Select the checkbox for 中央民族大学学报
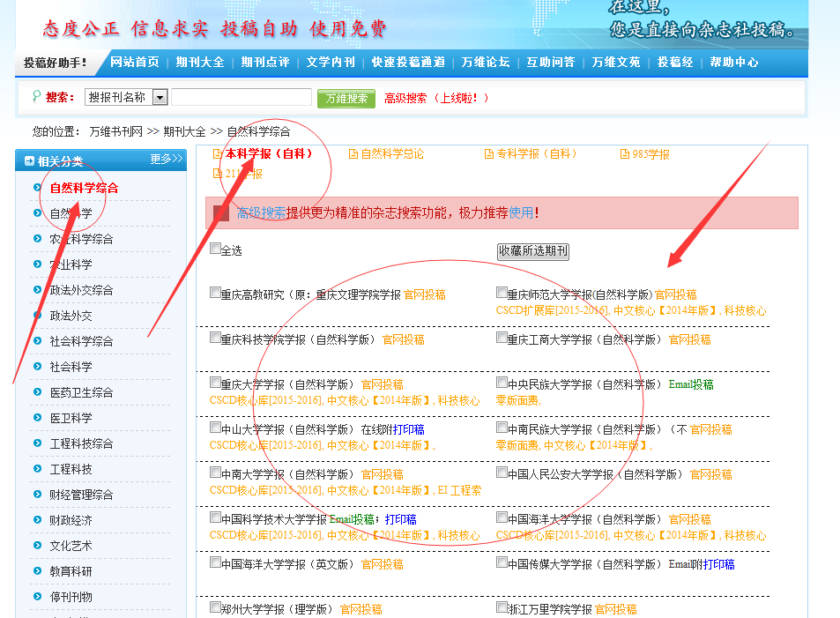Viewport: 840px width, 618px height. tap(502, 383)
